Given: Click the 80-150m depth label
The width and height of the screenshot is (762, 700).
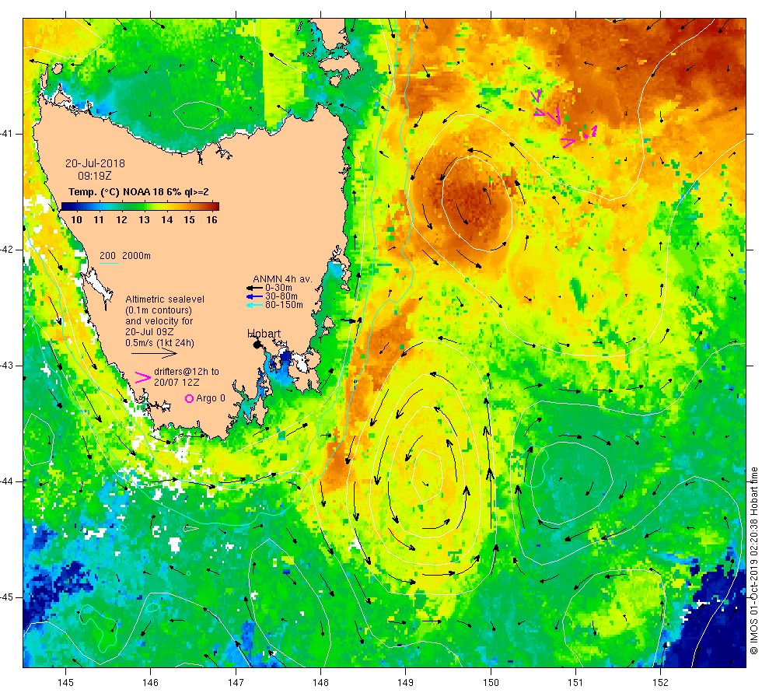Looking at the screenshot, I should pyautogui.click(x=284, y=305).
